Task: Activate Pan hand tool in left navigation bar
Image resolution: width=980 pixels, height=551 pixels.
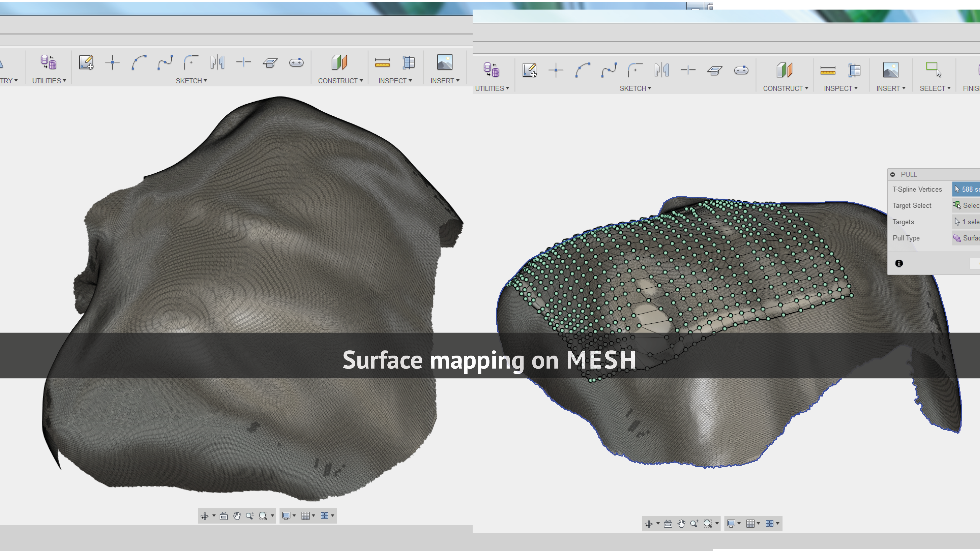Action: click(x=237, y=516)
